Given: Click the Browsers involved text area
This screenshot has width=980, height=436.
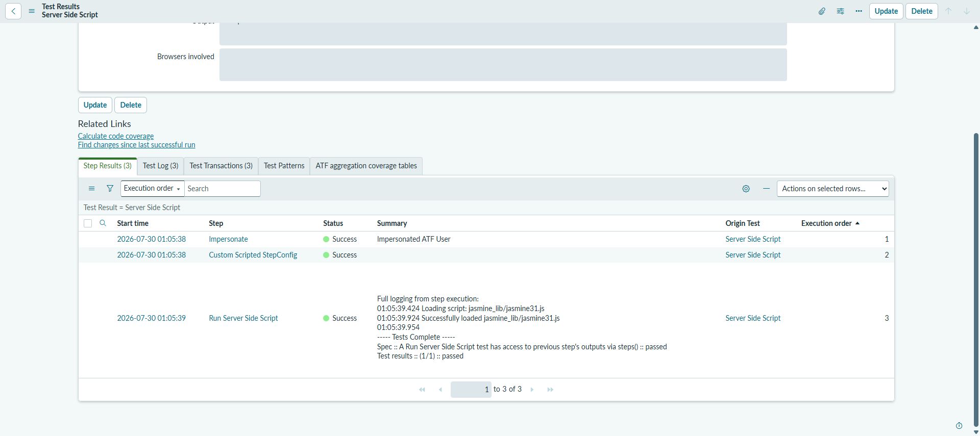Looking at the screenshot, I should click(x=503, y=65).
